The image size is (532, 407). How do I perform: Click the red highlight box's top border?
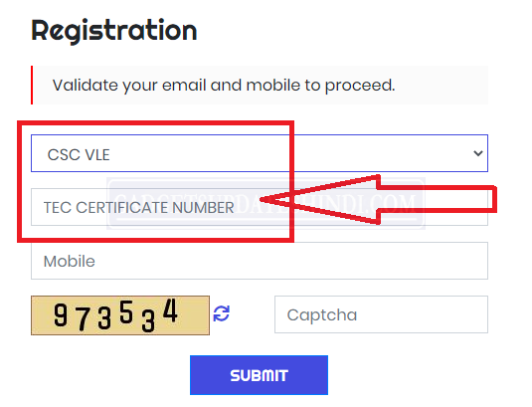[155, 122]
